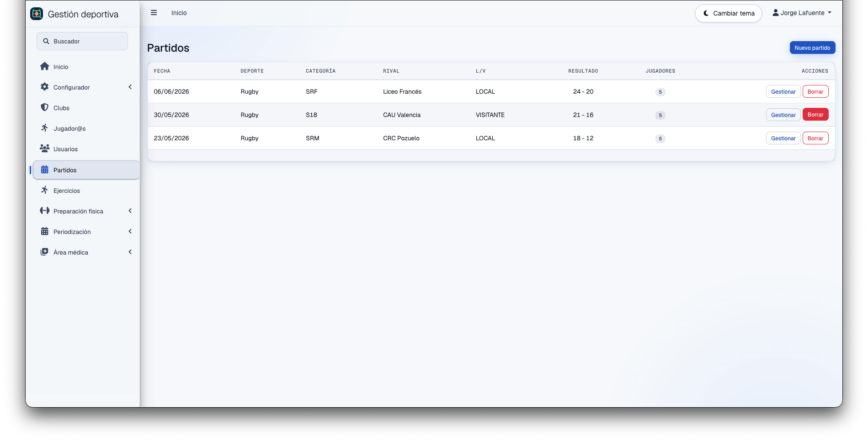This screenshot has height=441, width=868.
Task: Create a match with Nuevo partido
Action: coord(812,48)
